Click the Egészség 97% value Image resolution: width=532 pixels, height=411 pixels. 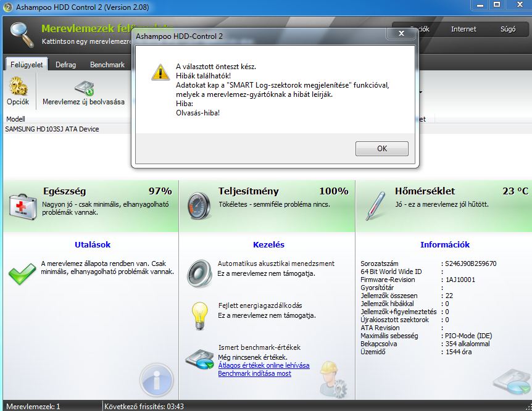click(x=160, y=191)
